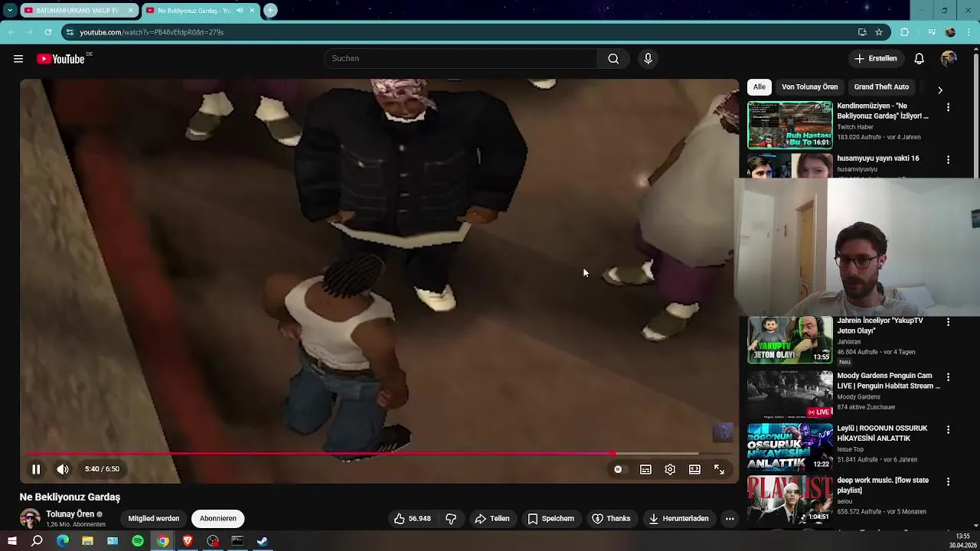Click the Mitglied werden button
Image resolution: width=980 pixels, height=551 pixels.
[153, 518]
